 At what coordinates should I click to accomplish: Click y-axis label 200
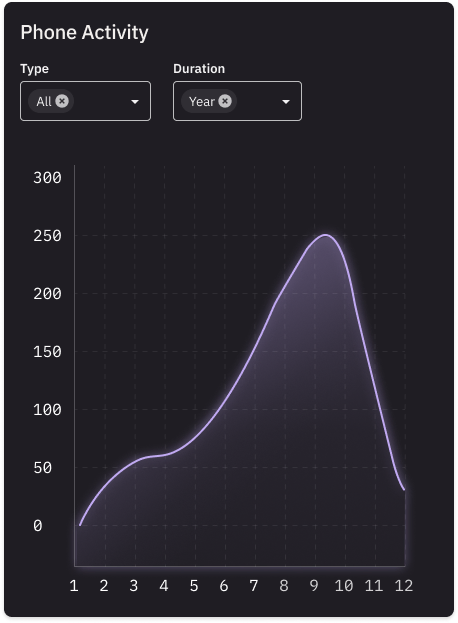point(47,294)
